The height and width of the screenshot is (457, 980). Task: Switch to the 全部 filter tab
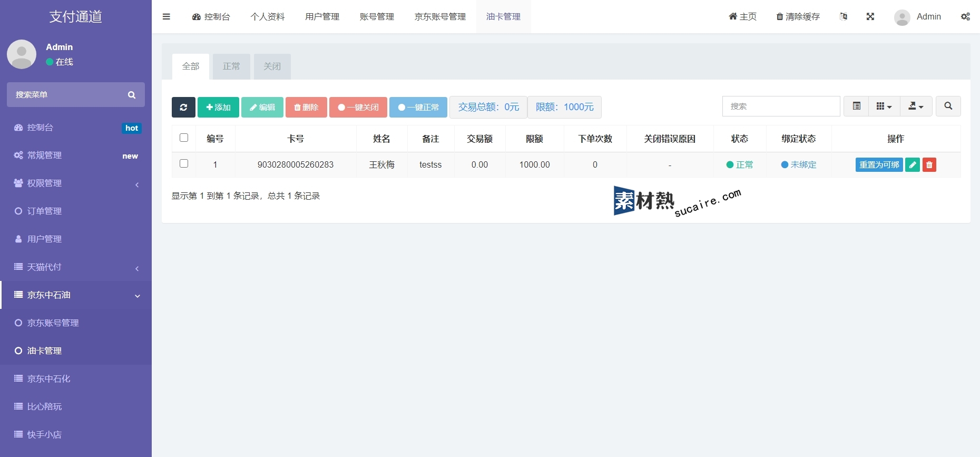191,66
